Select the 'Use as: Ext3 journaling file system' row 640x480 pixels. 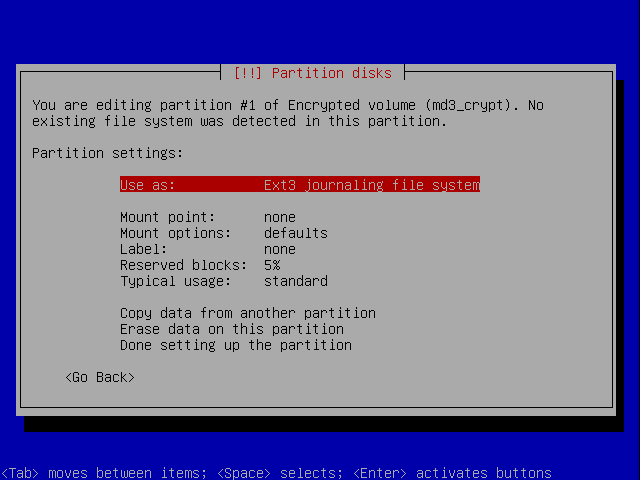(x=300, y=184)
